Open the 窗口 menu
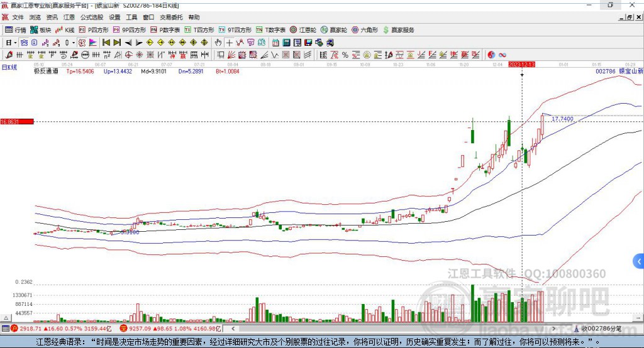Image resolution: width=644 pixels, height=348 pixels. pos(148,17)
